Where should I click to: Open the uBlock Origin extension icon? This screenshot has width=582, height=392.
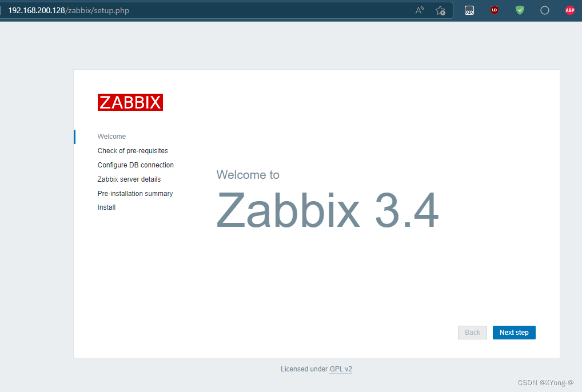click(x=495, y=10)
